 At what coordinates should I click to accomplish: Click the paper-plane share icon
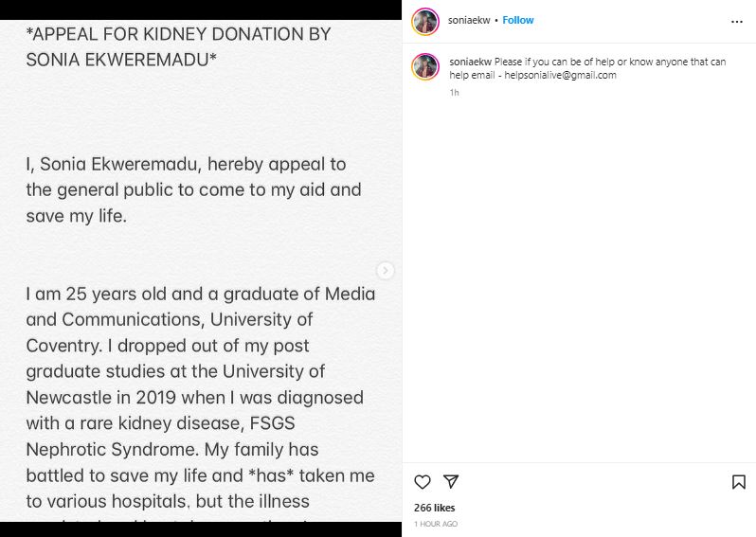(x=451, y=482)
